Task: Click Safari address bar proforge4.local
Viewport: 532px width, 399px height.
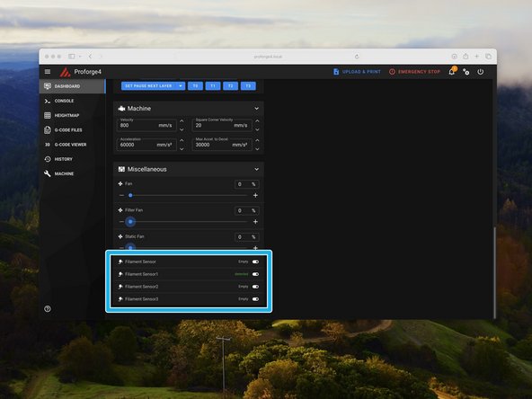Action: click(268, 57)
